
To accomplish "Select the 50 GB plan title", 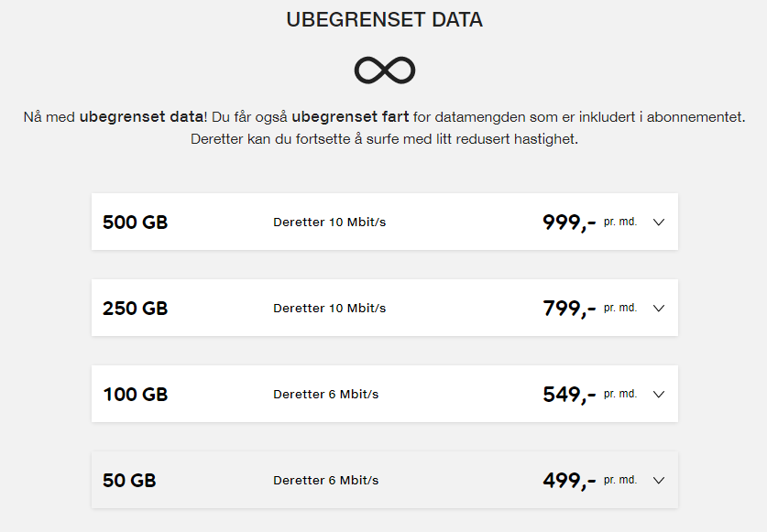I will point(129,480).
